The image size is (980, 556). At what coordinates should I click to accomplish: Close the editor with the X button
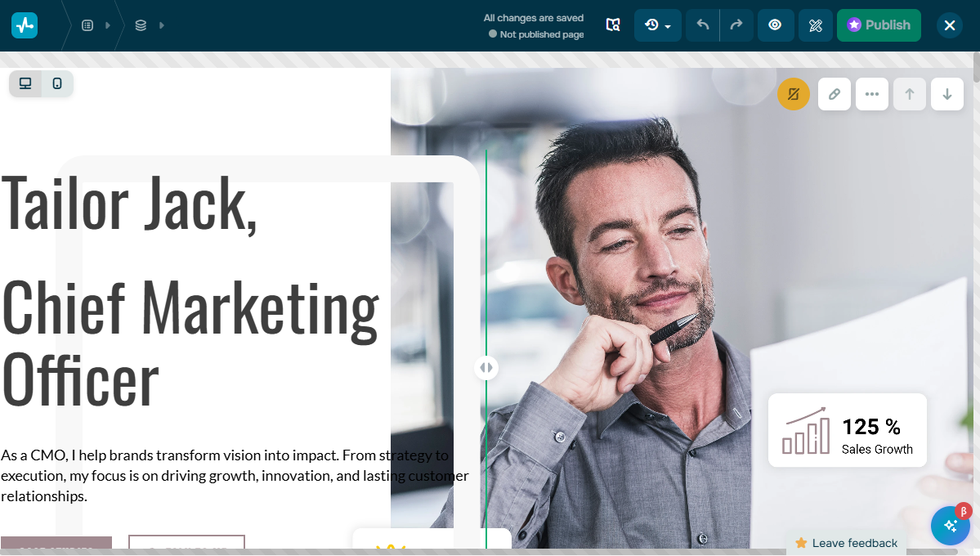click(950, 25)
